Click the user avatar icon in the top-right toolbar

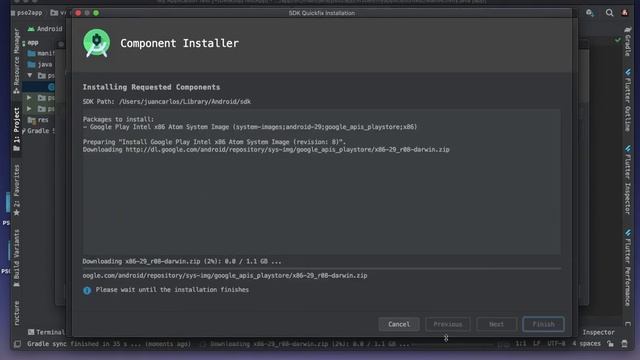point(625,13)
